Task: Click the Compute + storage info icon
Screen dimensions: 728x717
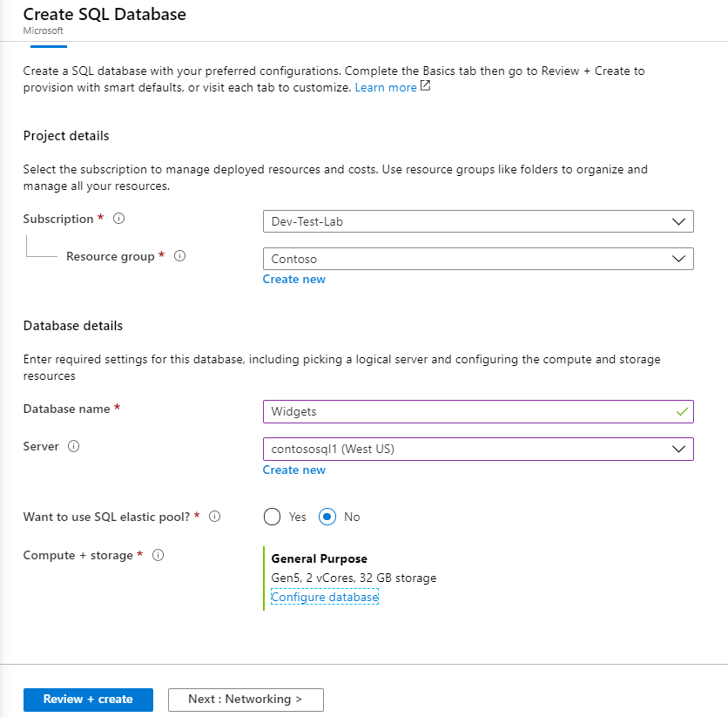Action: tap(159, 556)
